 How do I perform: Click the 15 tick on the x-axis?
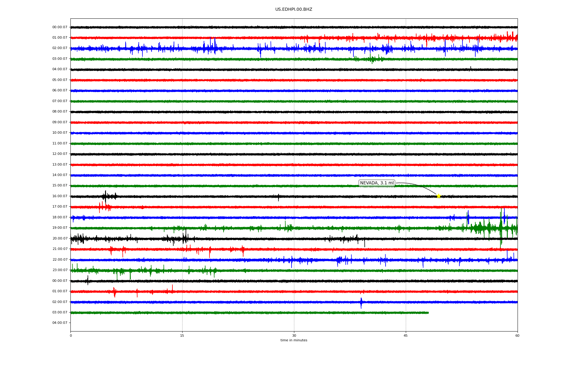pos(182,336)
